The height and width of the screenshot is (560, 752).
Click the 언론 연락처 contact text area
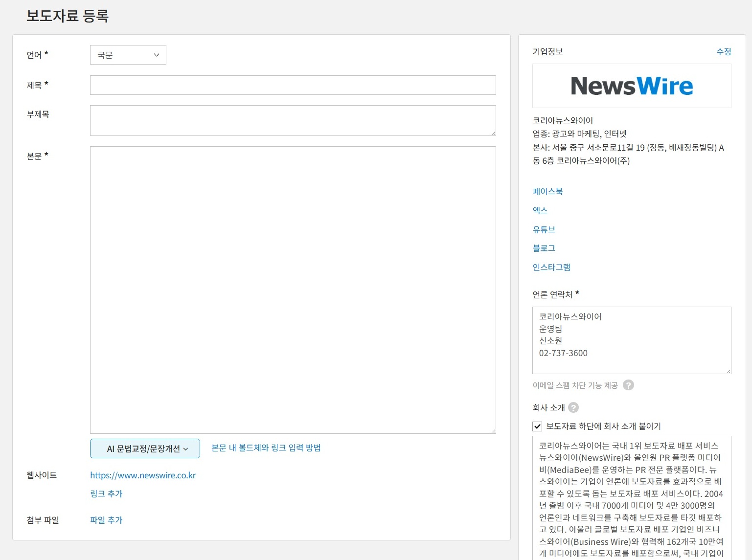pyautogui.click(x=632, y=340)
